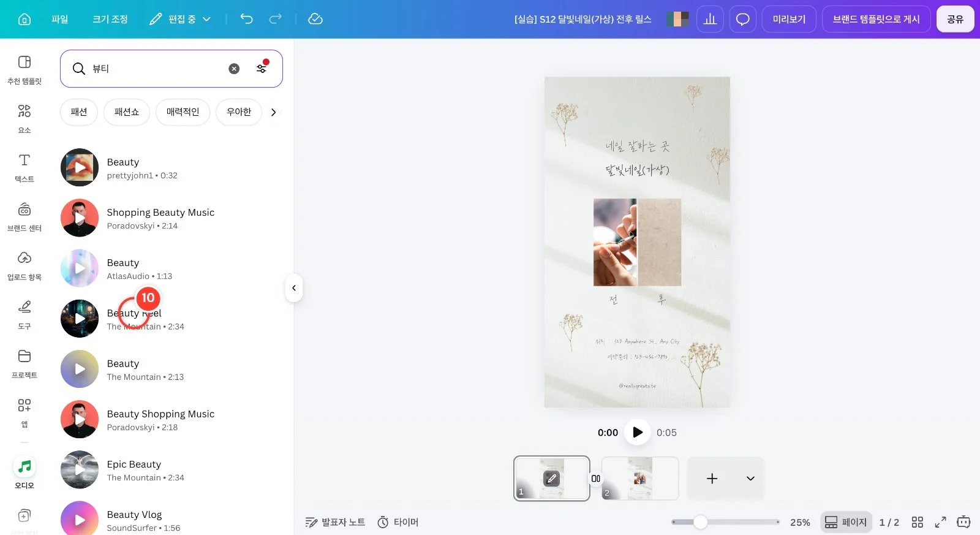Open the transition between pages 1 and 2
The height and width of the screenshot is (535, 980).
pos(596,479)
